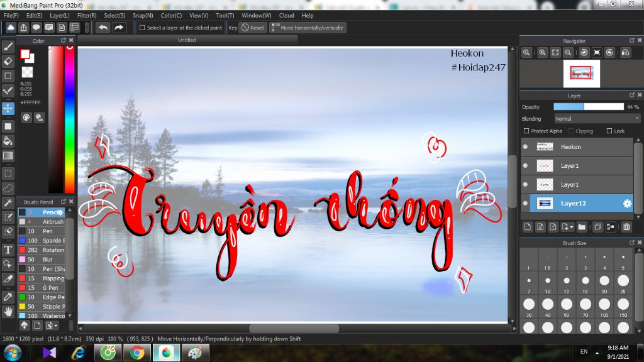Delete layer with trash icon

coord(626,227)
